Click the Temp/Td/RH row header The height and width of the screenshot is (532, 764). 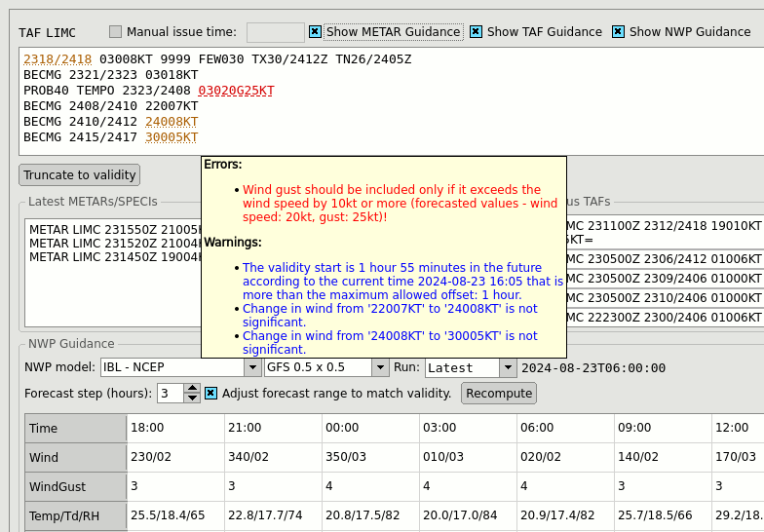(x=76, y=516)
